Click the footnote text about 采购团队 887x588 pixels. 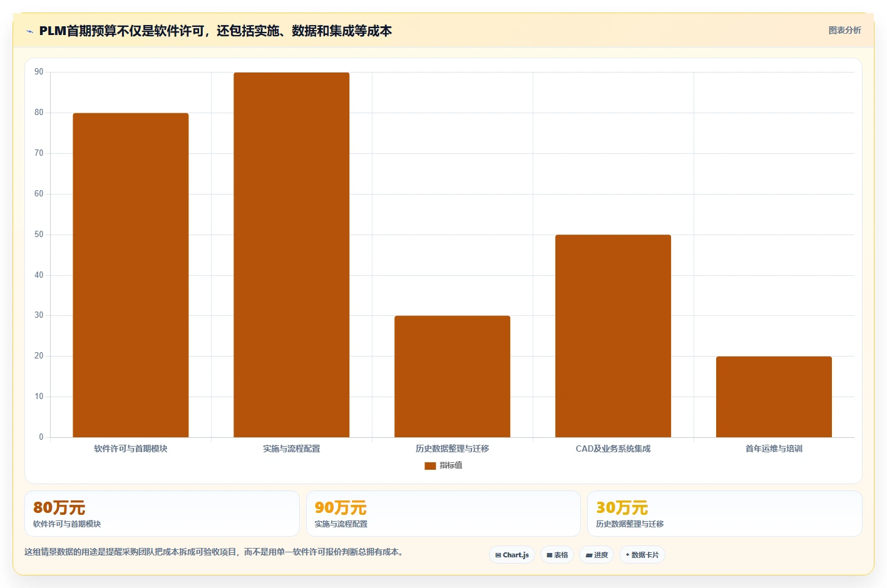(215, 552)
